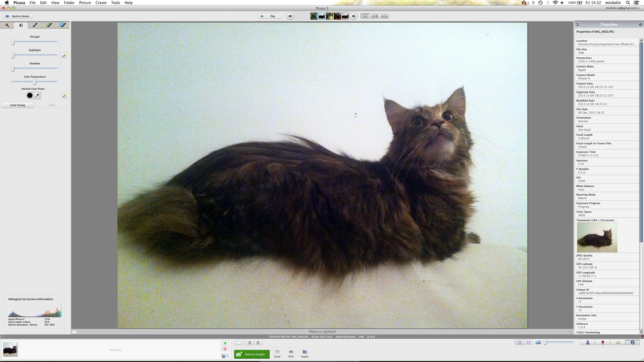This screenshot has height=362, width=644.
Task: Click the one-click Fill Light magic wand
Action: tap(64, 55)
